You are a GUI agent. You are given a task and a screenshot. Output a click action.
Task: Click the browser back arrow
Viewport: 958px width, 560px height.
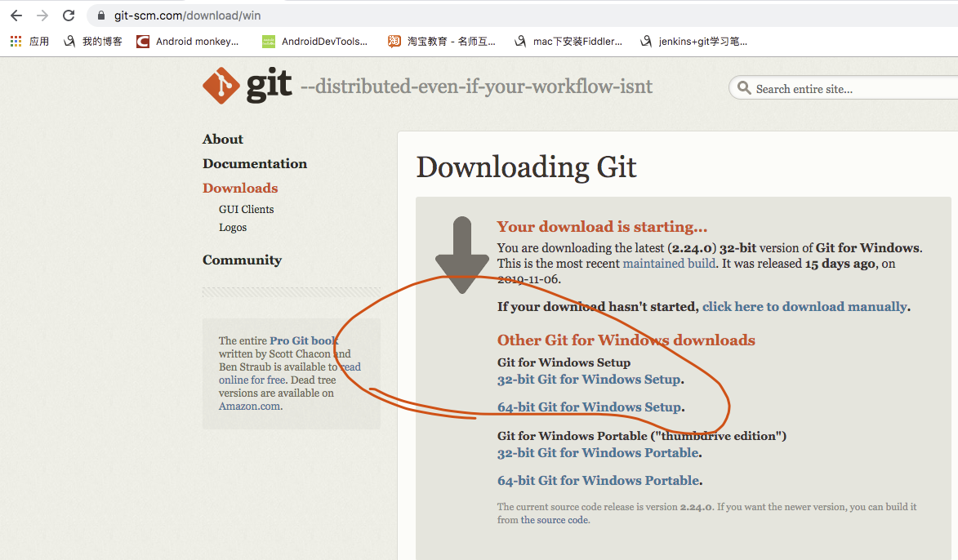click(x=16, y=16)
